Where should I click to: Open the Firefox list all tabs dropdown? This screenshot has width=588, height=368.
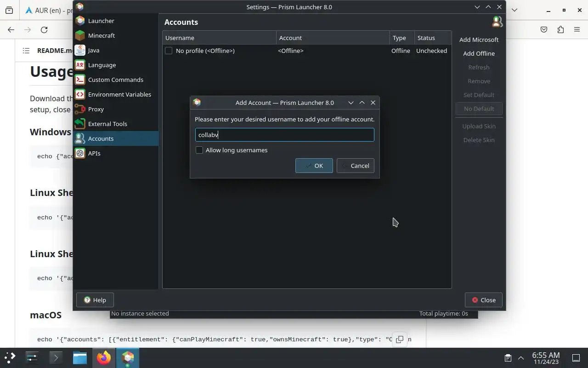(514, 10)
